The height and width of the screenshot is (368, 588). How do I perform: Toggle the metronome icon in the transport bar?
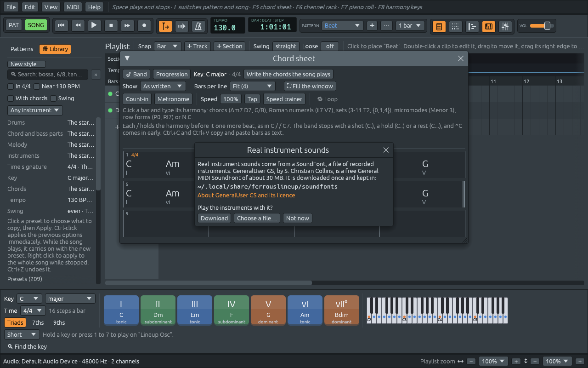pos(198,26)
